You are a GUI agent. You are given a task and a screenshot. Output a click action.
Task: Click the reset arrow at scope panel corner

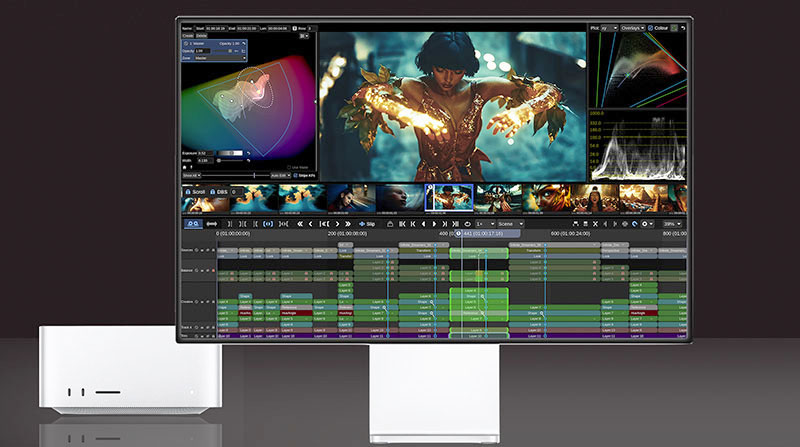(x=683, y=28)
